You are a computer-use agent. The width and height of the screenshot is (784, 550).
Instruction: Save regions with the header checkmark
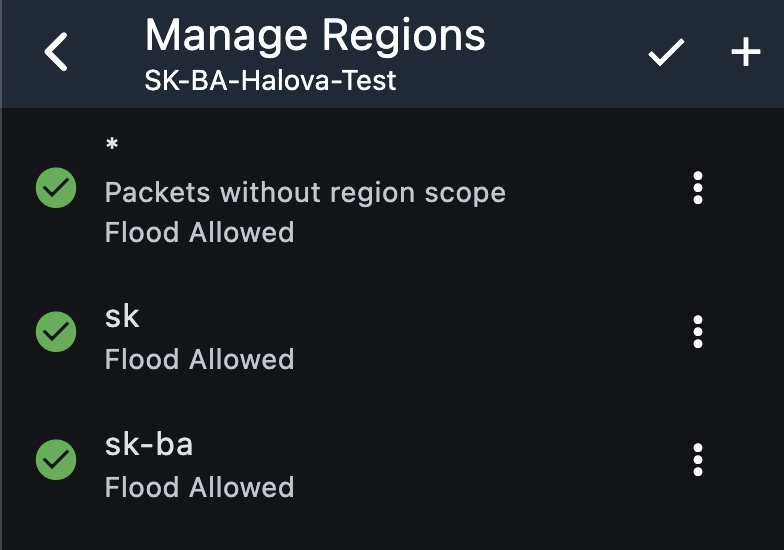pos(666,53)
